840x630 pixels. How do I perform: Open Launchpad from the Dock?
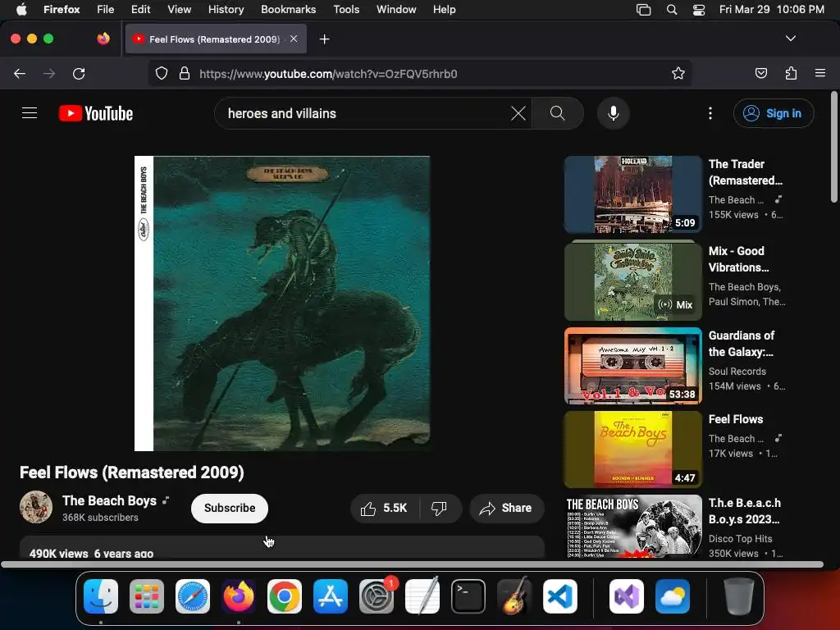click(147, 596)
